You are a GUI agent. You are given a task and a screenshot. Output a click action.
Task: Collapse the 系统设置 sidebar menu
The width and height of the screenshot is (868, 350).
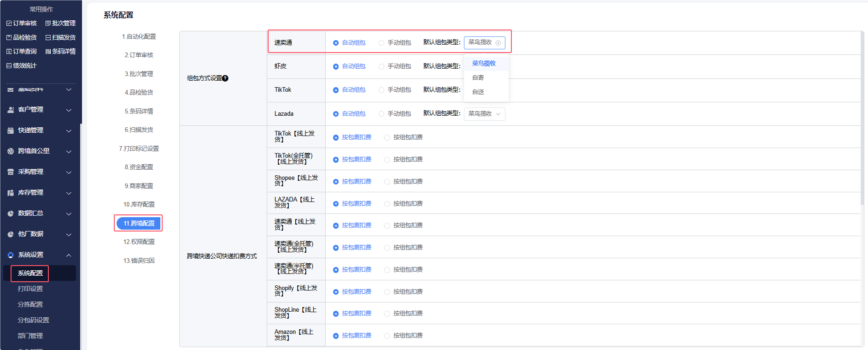coord(69,255)
